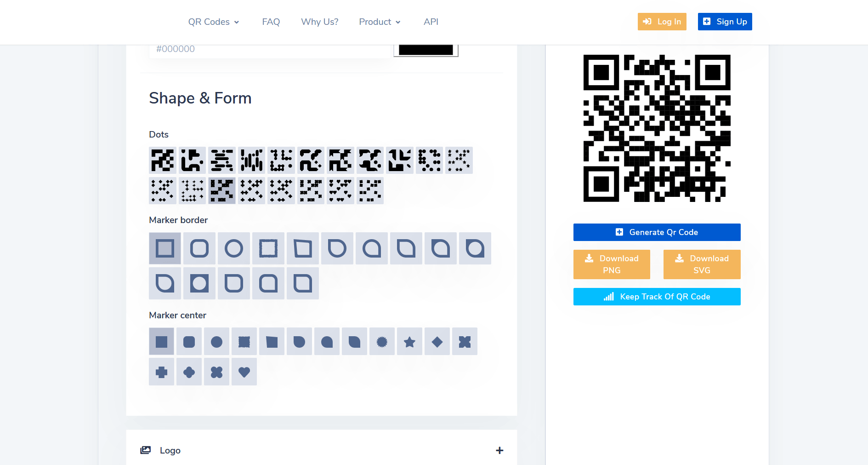Click Generate Qr Code

(x=657, y=232)
